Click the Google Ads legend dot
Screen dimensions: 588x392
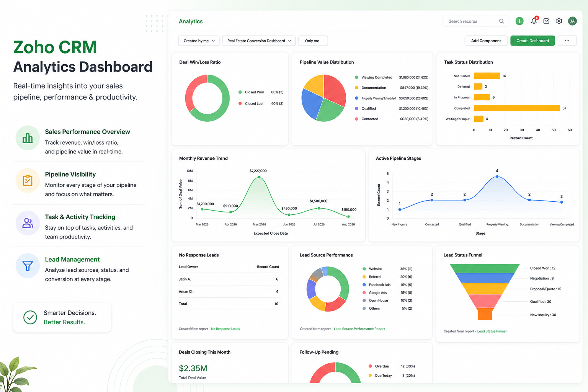[x=364, y=292]
